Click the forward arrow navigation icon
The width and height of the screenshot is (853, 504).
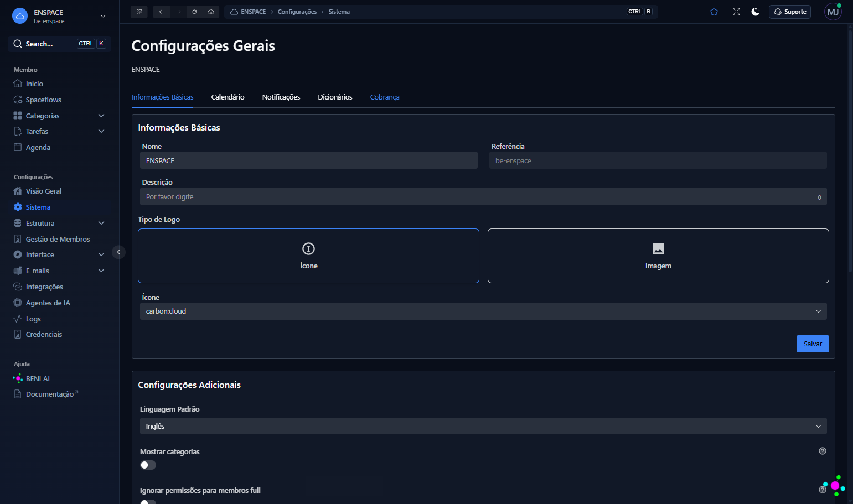pos(178,12)
